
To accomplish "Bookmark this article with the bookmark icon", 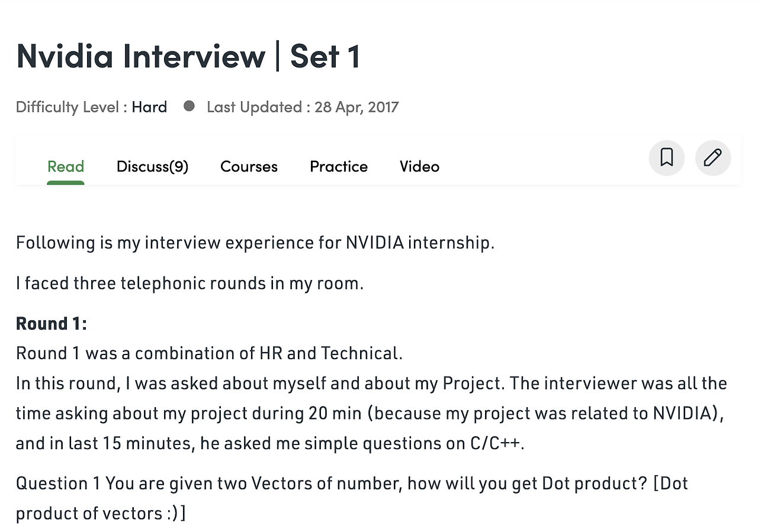I will click(x=666, y=157).
